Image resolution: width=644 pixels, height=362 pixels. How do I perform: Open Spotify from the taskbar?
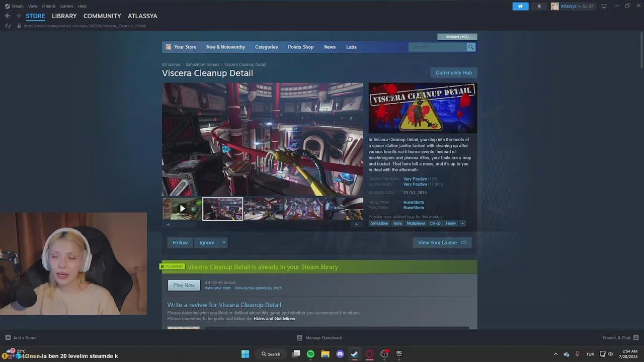[310, 354]
